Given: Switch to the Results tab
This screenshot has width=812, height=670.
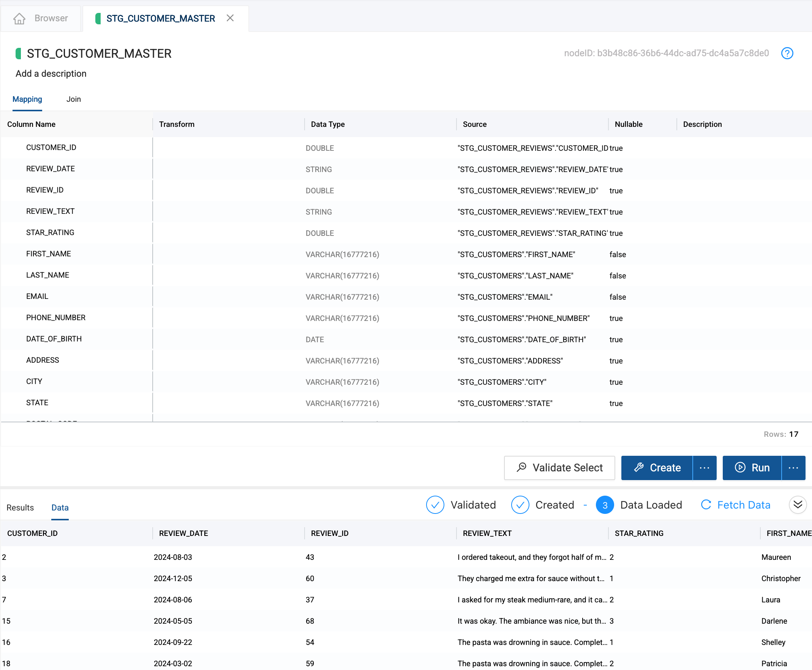Looking at the screenshot, I should (x=20, y=507).
